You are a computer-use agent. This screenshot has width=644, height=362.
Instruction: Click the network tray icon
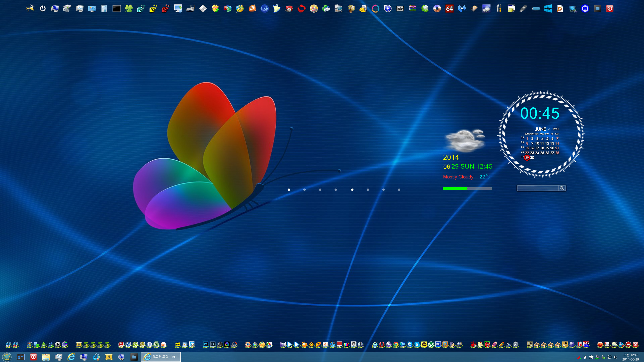point(609,357)
